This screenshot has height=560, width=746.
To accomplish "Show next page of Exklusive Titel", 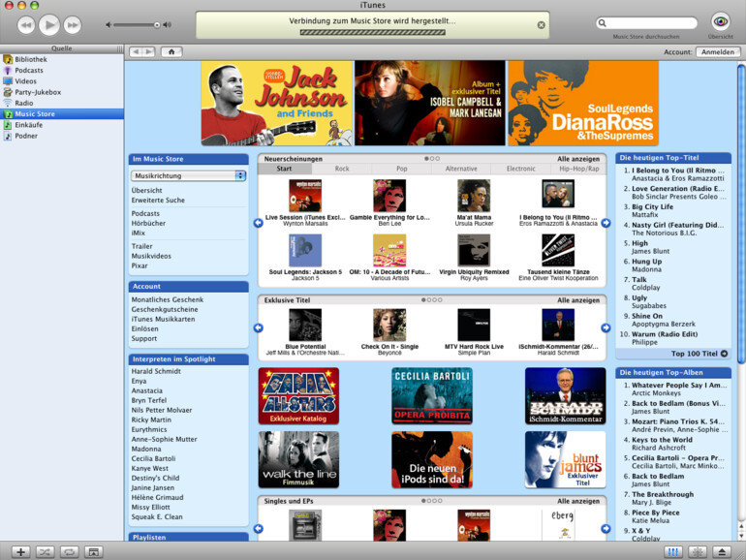I will click(606, 327).
